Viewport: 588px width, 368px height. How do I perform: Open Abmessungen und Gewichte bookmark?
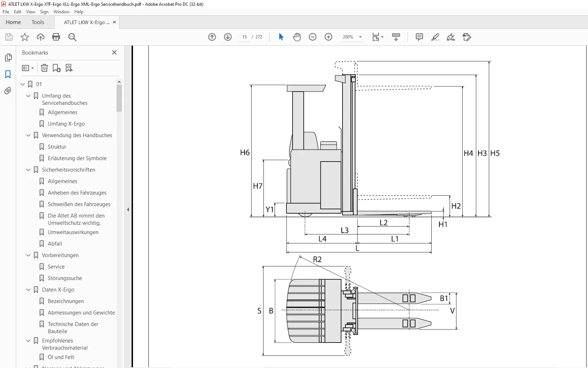[x=81, y=313]
